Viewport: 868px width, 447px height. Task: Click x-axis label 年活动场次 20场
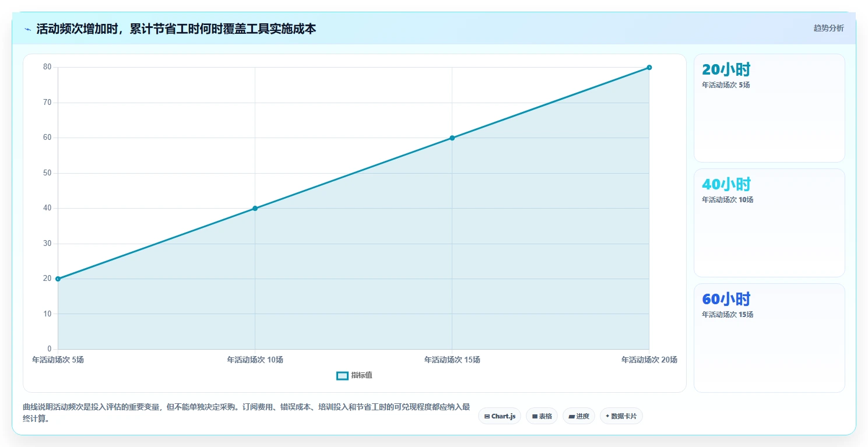(x=649, y=360)
